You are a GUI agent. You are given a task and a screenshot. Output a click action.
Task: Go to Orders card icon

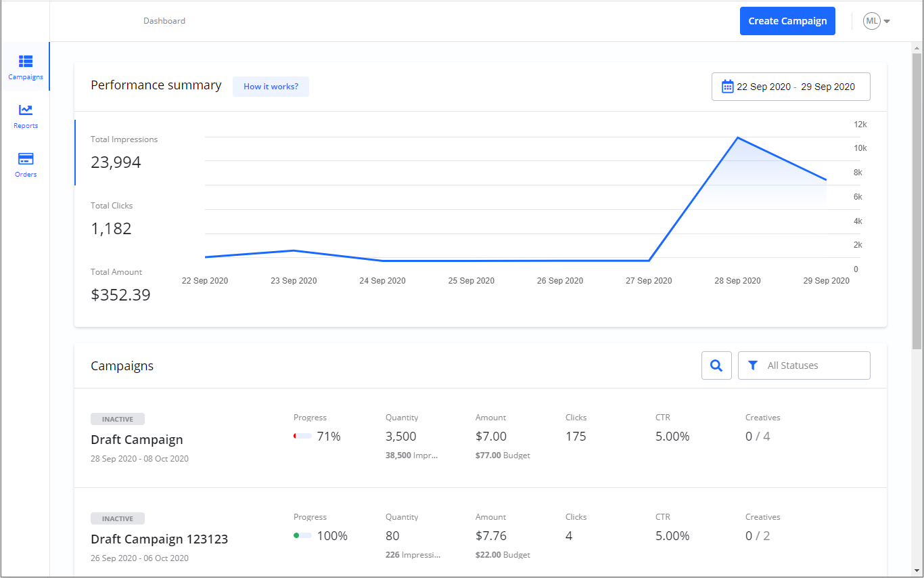[26, 159]
